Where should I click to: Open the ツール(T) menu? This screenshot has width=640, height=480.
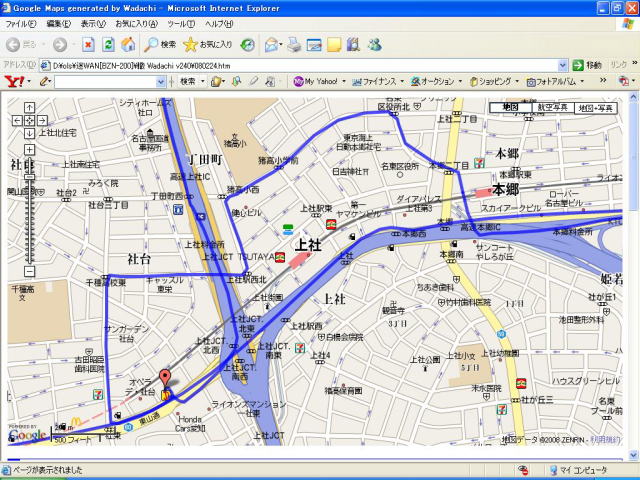[x=181, y=24]
